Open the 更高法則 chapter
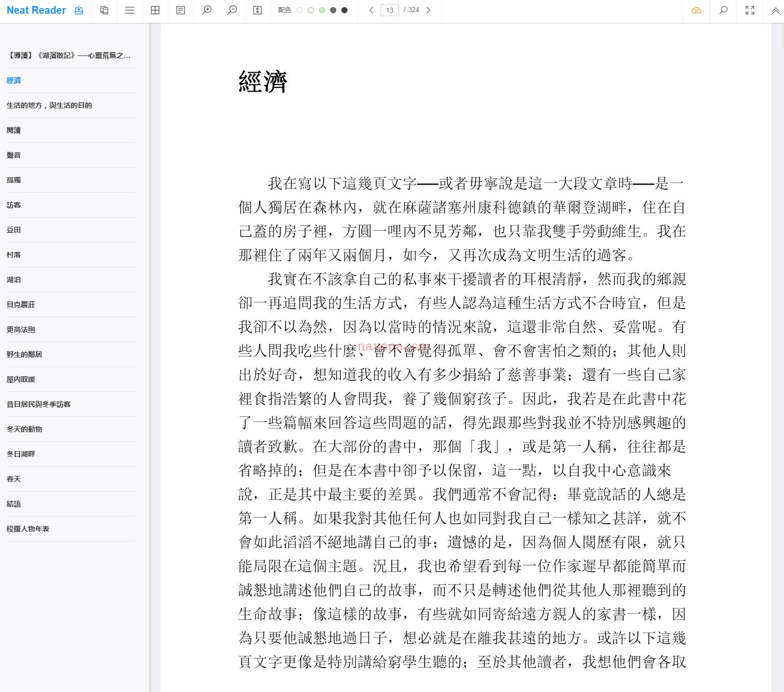784x692 pixels. (70, 329)
